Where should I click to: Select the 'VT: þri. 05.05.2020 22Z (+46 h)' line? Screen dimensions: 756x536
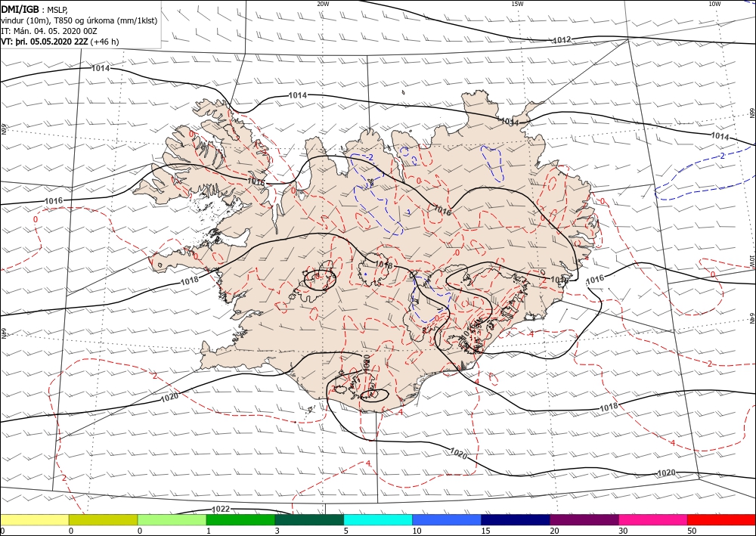coord(60,42)
